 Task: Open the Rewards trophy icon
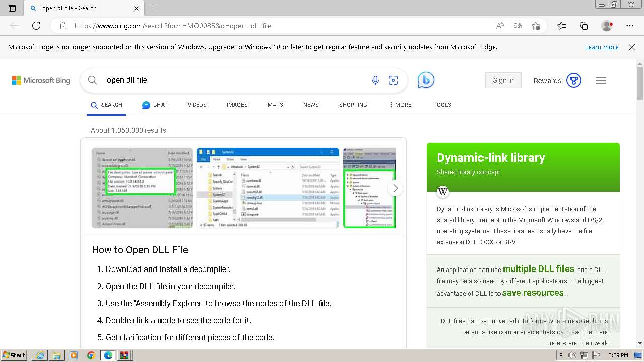pyautogui.click(x=574, y=80)
